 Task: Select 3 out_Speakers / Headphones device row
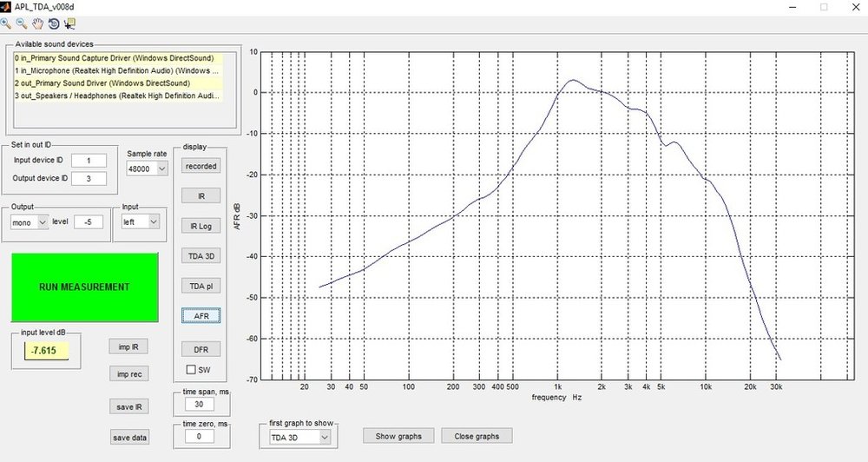(118, 96)
